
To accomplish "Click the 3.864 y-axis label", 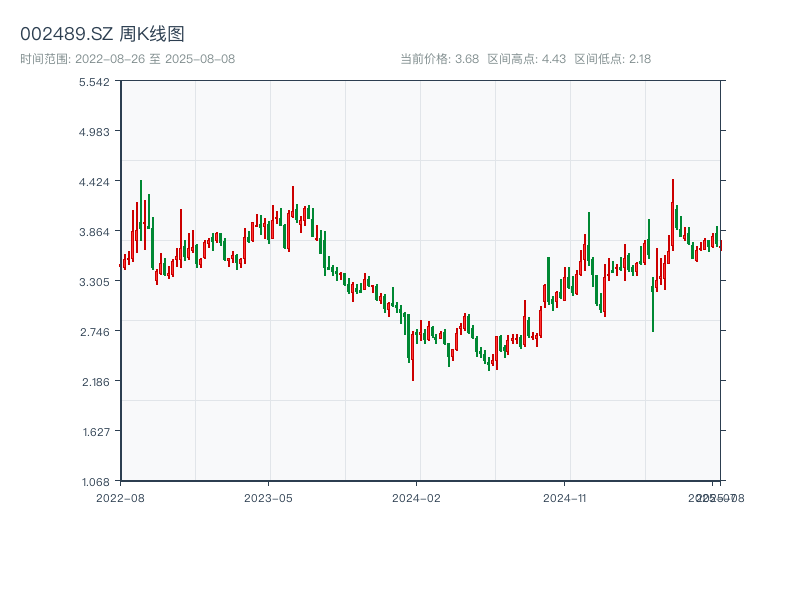I will 93,232.
